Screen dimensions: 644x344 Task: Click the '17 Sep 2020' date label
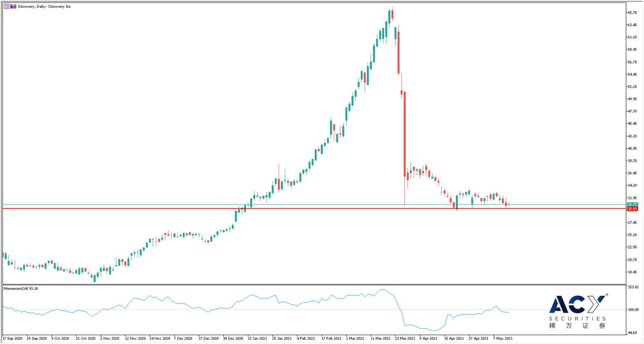tap(12, 338)
